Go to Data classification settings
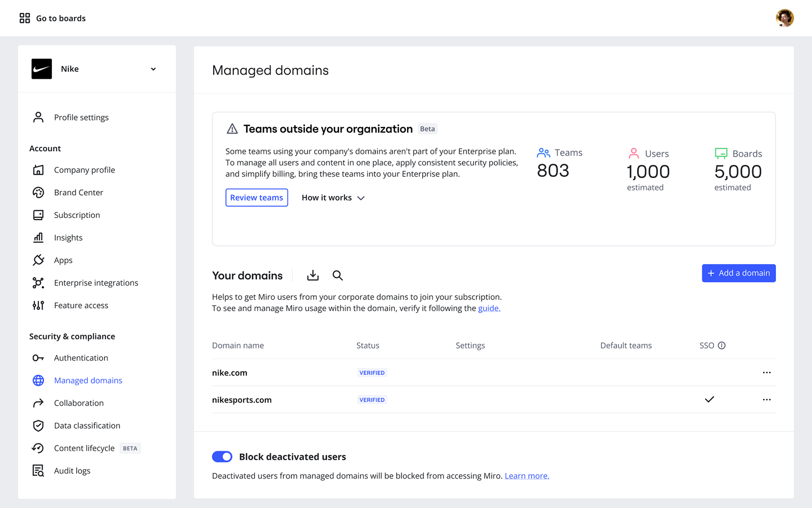 tap(87, 426)
